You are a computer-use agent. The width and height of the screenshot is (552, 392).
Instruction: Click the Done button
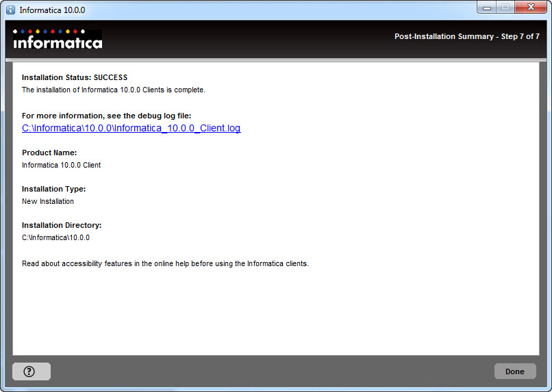(x=515, y=371)
